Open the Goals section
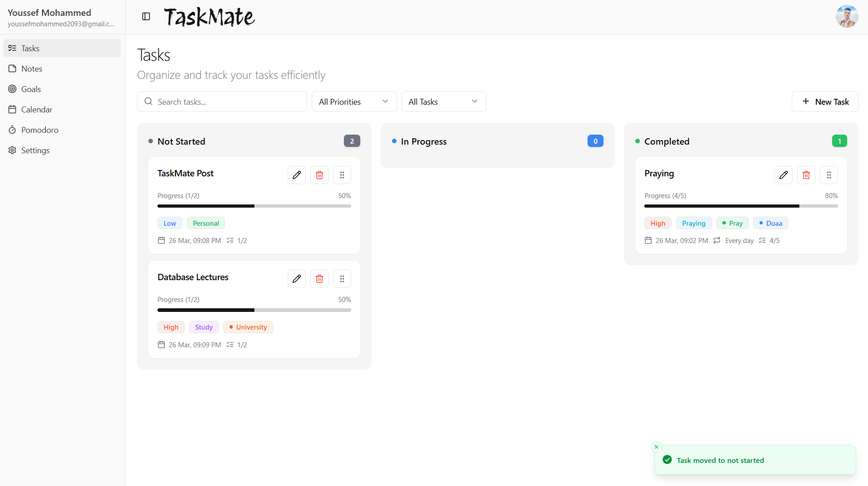 31,89
